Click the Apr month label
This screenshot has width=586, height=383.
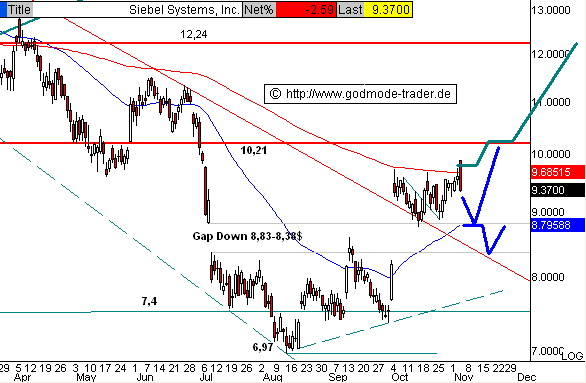click(x=22, y=377)
